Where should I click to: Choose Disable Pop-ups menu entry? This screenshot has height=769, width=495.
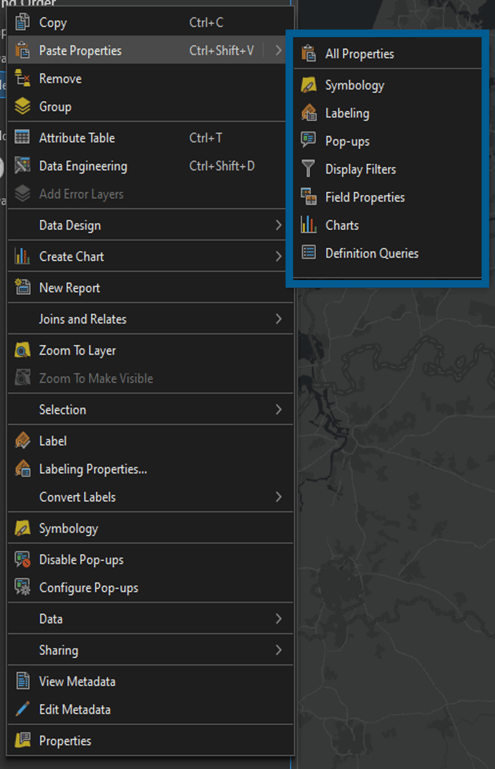pyautogui.click(x=151, y=560)
